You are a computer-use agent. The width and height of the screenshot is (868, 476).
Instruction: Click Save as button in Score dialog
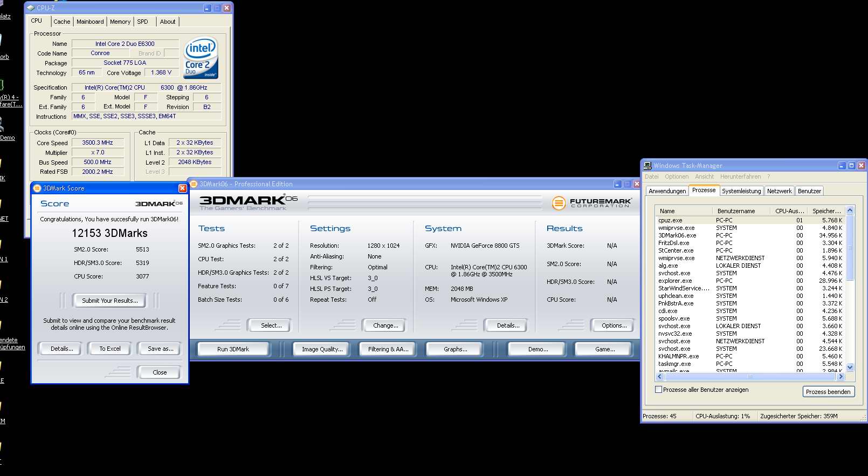(x=160, y=349)
